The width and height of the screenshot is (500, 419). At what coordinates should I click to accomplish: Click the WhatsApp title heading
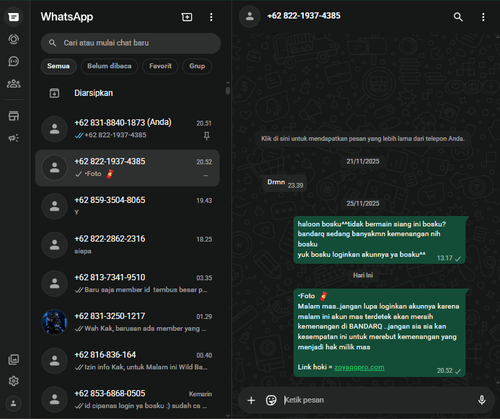(67, 17)
